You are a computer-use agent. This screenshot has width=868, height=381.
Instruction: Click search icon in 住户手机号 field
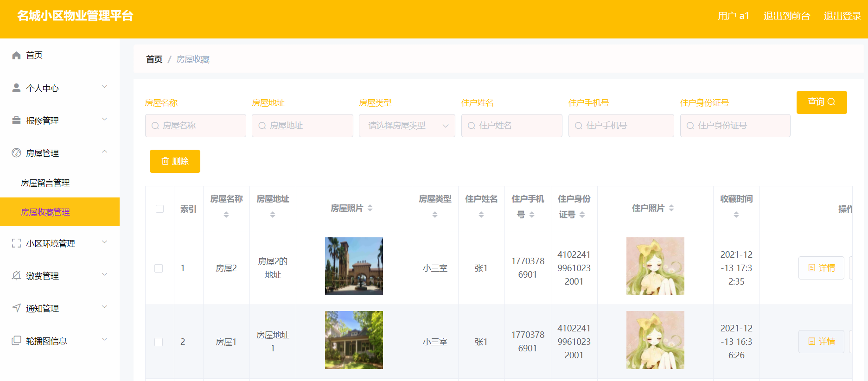tap(579, 126)
